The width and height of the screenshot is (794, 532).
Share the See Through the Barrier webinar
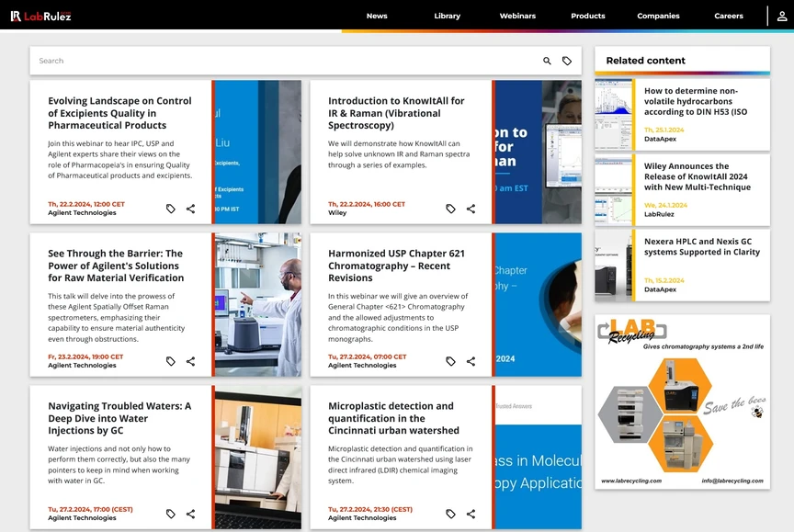[190, 361]
